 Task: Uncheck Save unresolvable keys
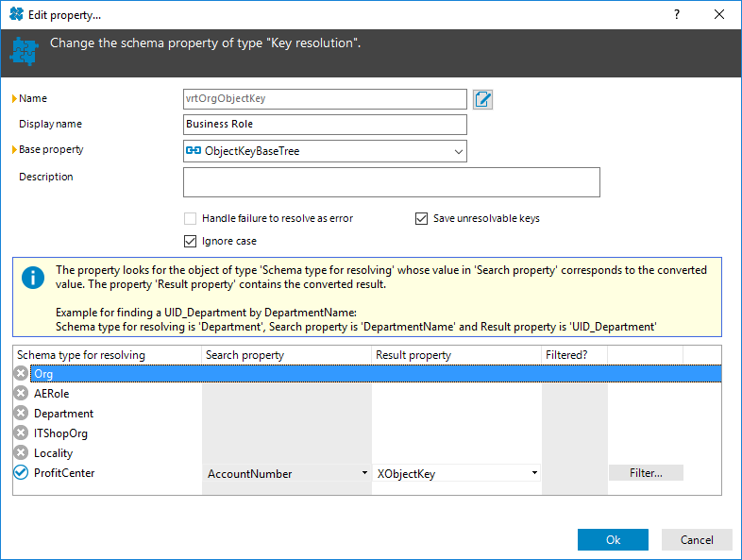(421, 218)
